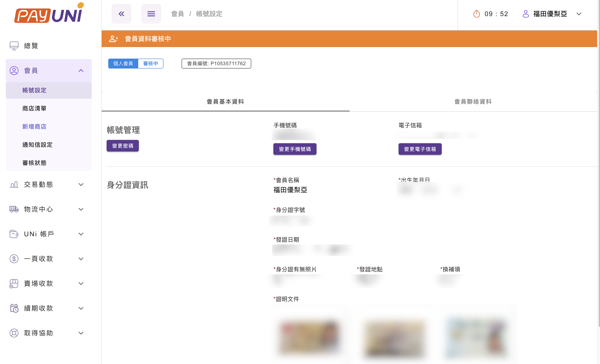Click the 個人會員 badge
600x364 pixels.
click(123, 64)
